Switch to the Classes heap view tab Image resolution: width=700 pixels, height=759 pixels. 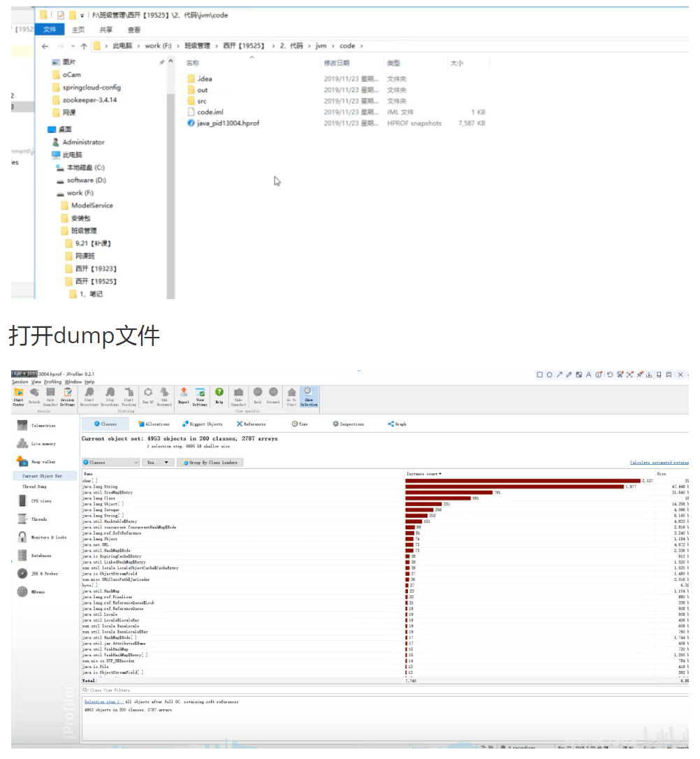tap(105, 424)
